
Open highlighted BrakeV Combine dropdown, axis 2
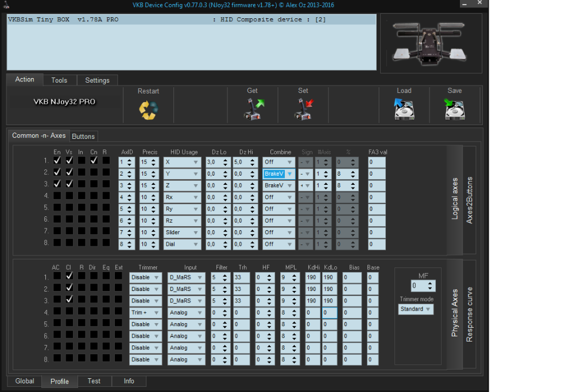click(x=278, y=174)
